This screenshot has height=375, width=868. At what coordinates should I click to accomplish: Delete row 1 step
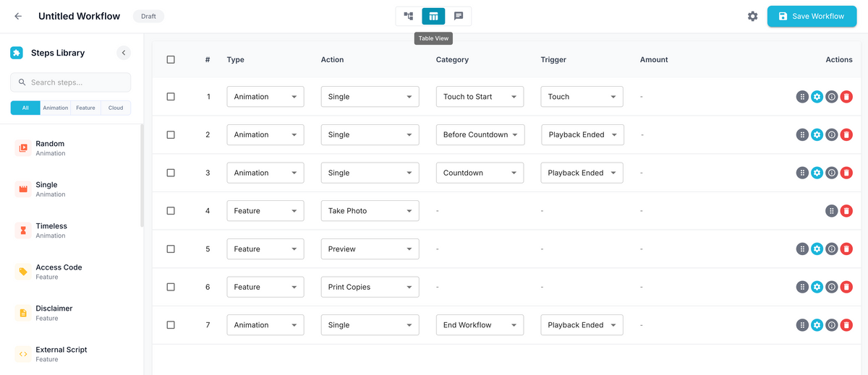[846, 97]
